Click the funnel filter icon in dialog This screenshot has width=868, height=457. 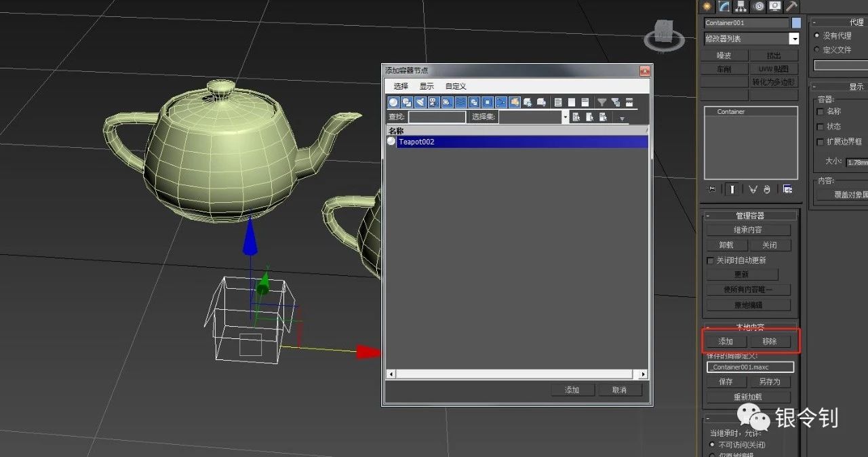click(601, 102)
